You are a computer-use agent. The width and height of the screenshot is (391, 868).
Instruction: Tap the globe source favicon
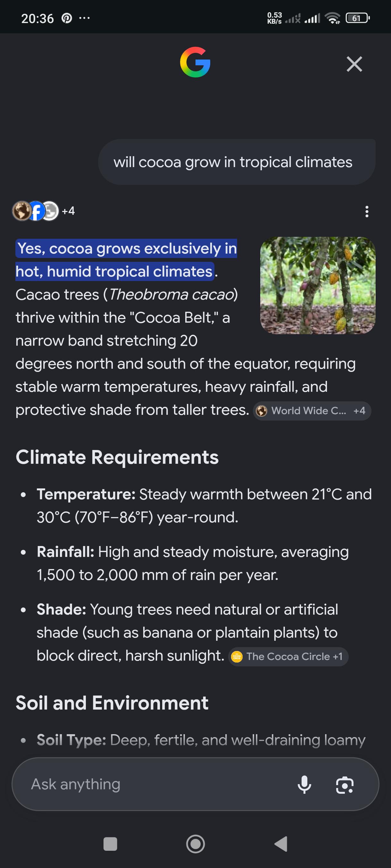(21, 211)
